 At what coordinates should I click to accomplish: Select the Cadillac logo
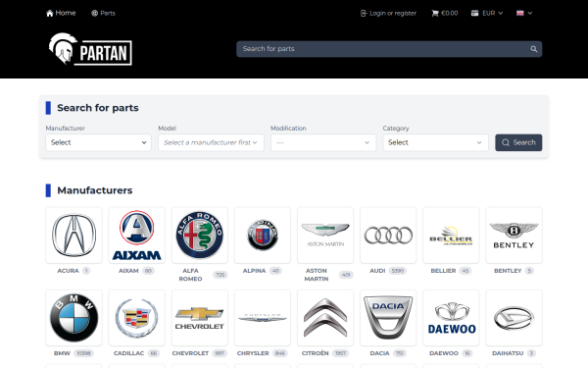coord(137,318)
